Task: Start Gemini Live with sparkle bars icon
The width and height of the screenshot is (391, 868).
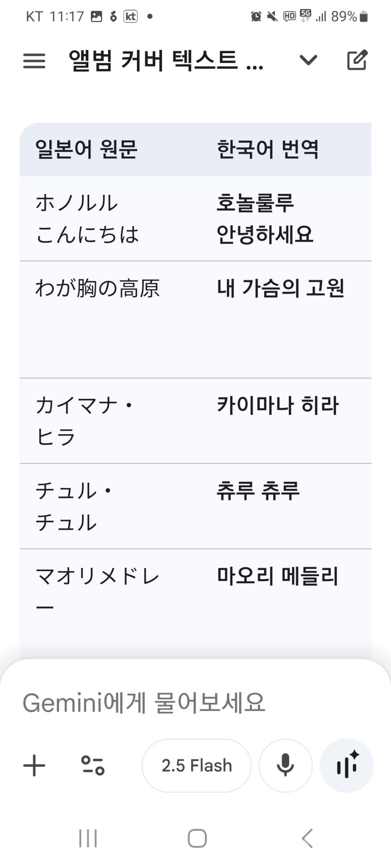Action: click(x=347, y=765)
